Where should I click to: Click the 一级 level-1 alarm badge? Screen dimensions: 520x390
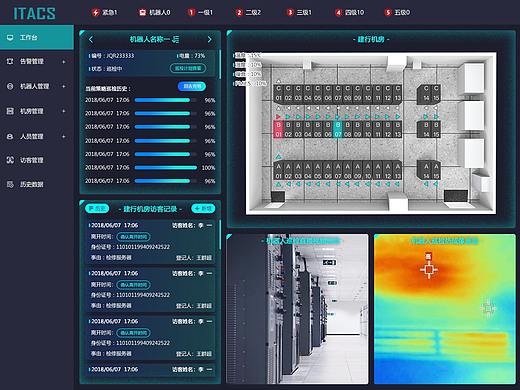point(191,12)
